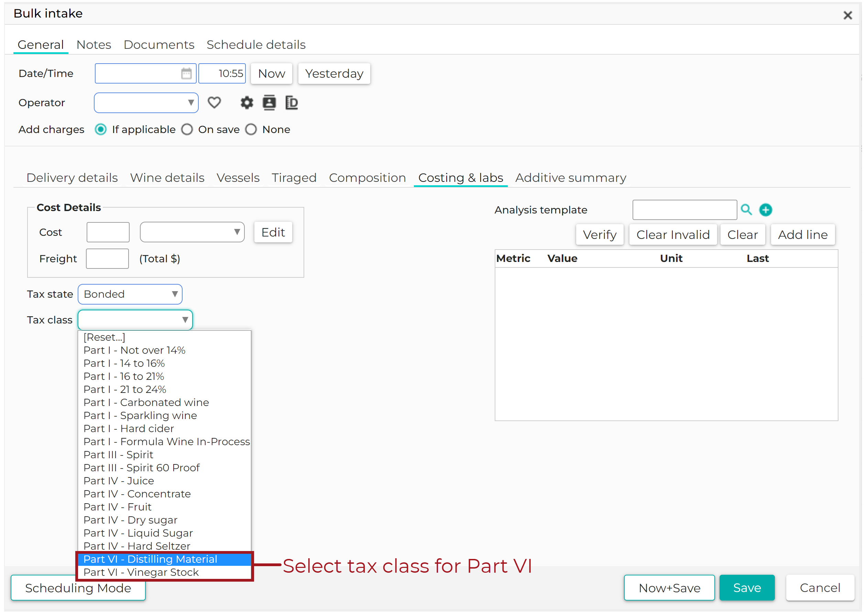
Task: Choose Part I - Carbonated wine
Action: coord(164,403)
